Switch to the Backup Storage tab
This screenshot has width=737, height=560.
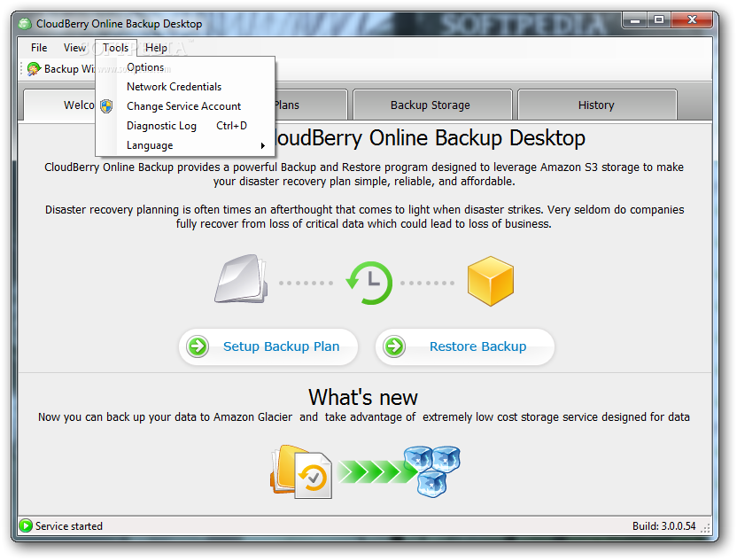[432, 105]
